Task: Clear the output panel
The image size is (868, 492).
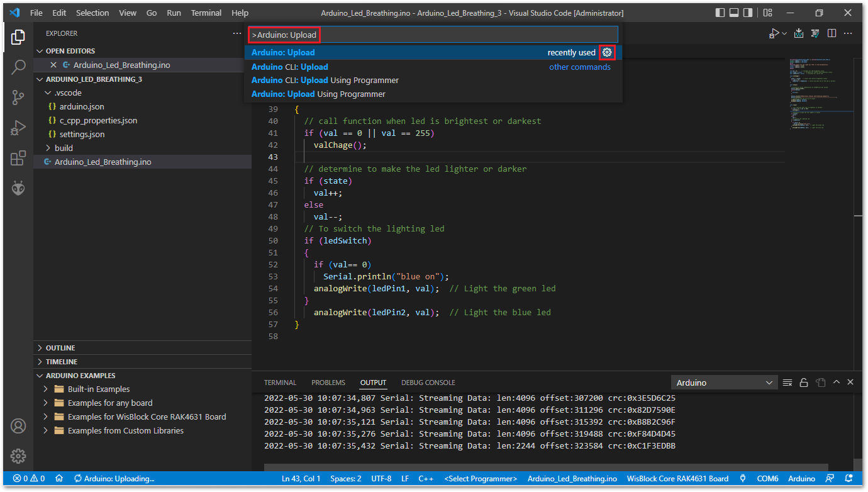Action: (787, 383)
